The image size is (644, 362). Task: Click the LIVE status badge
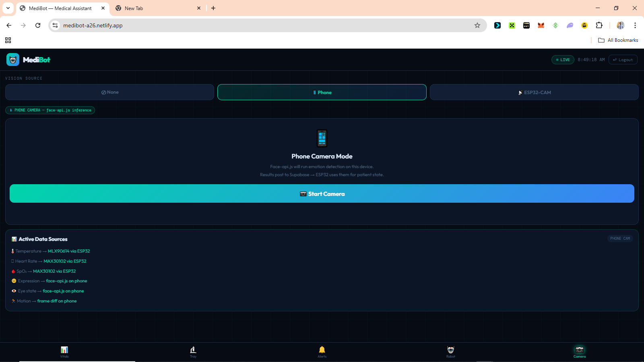(x=563, y=60)
